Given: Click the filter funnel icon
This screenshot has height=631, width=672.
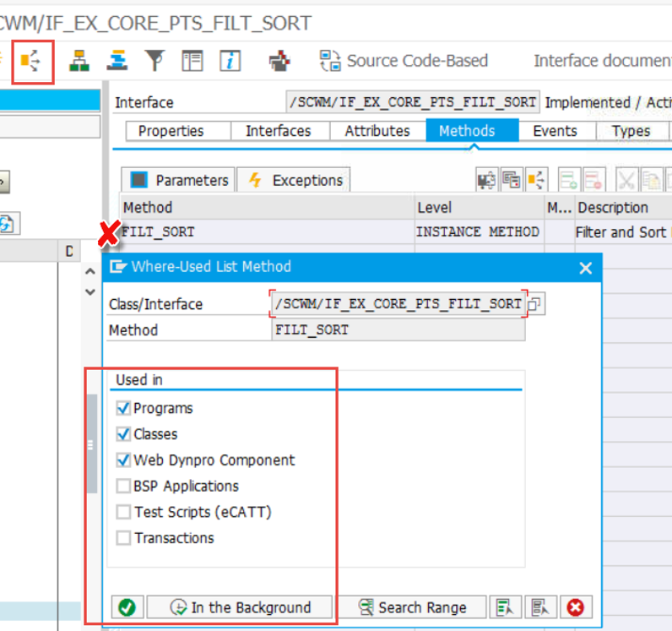Looking at the screenshot, I should point(154,61).
